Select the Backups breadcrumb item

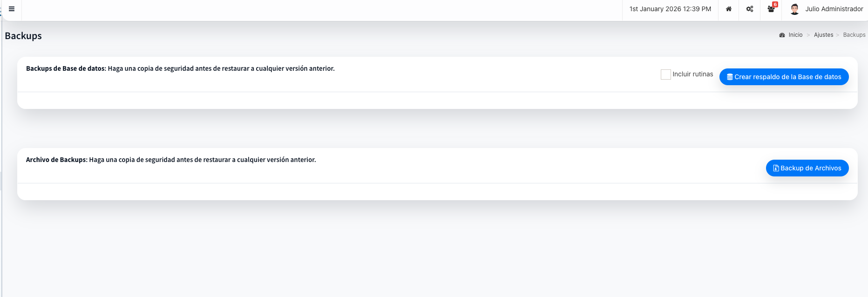click(x=854, y=35)
